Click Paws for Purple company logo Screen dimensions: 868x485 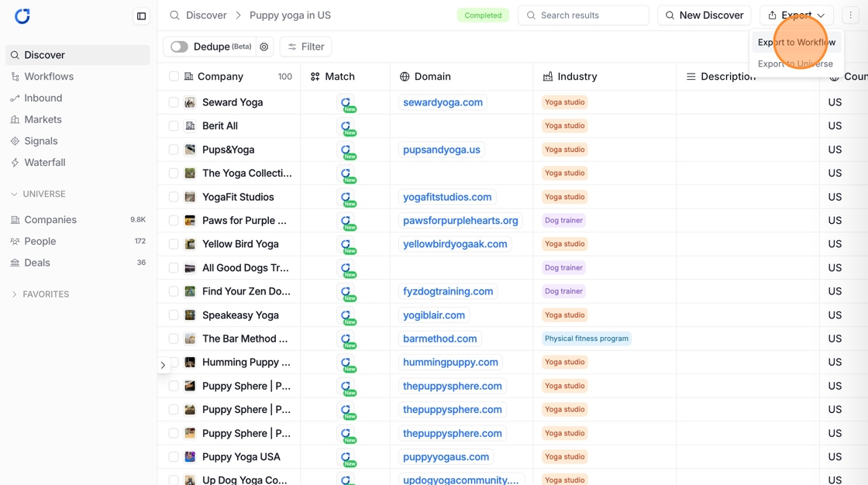point(190,220)
